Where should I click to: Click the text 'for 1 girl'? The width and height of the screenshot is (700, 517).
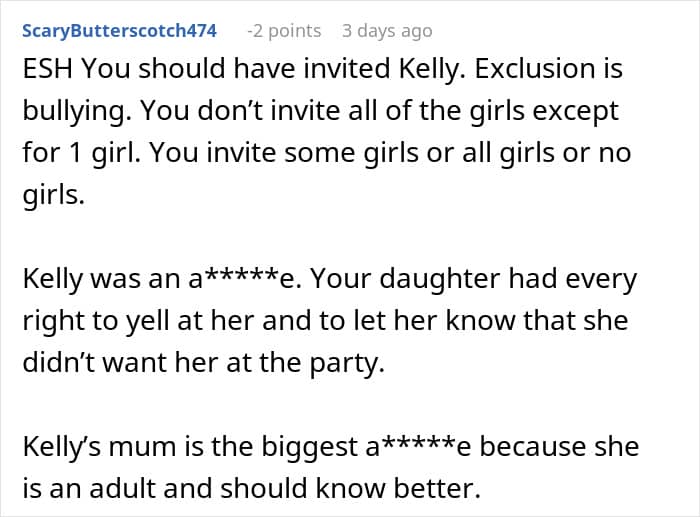click(x=80, y=153)
